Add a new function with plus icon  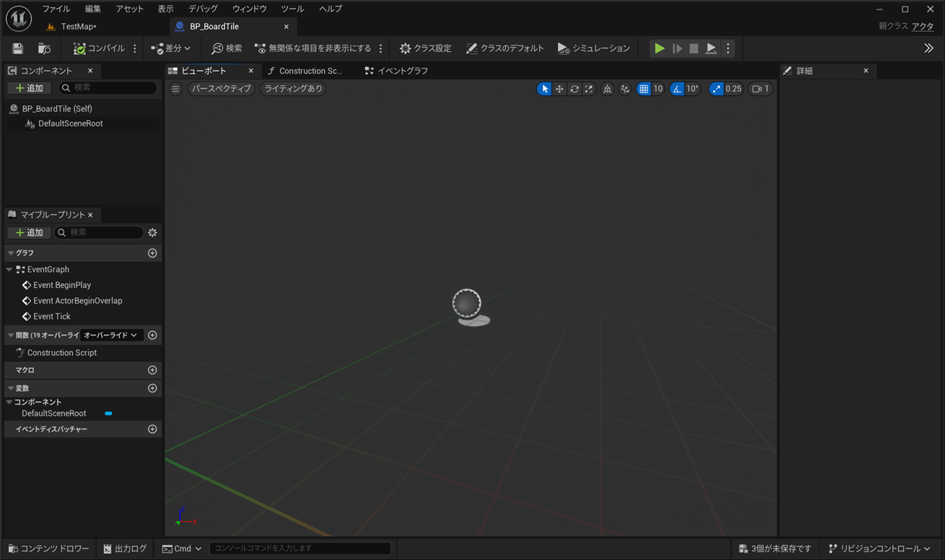pos(152,336)
